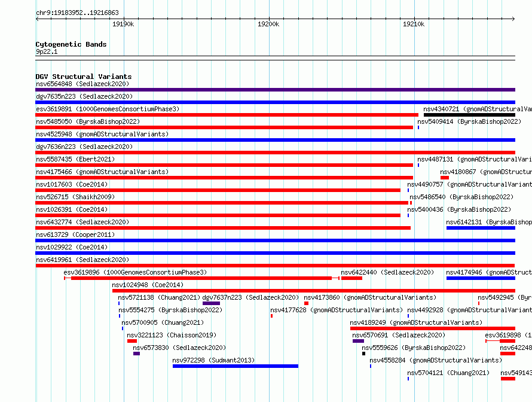Click the dgv7636n223 (Sedlazeck2020) label
Image resolution: width=532 pixels, height=402 pixels.
click(84, 147)
